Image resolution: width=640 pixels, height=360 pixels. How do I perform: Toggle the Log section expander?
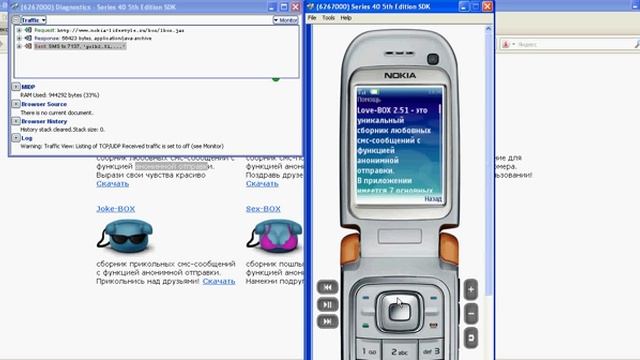16,138
